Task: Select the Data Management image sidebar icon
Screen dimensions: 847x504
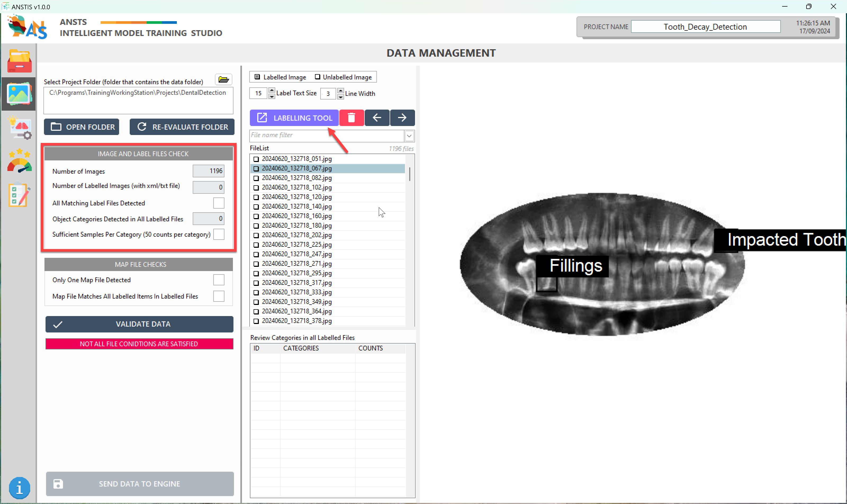Action: coord(19,94)
